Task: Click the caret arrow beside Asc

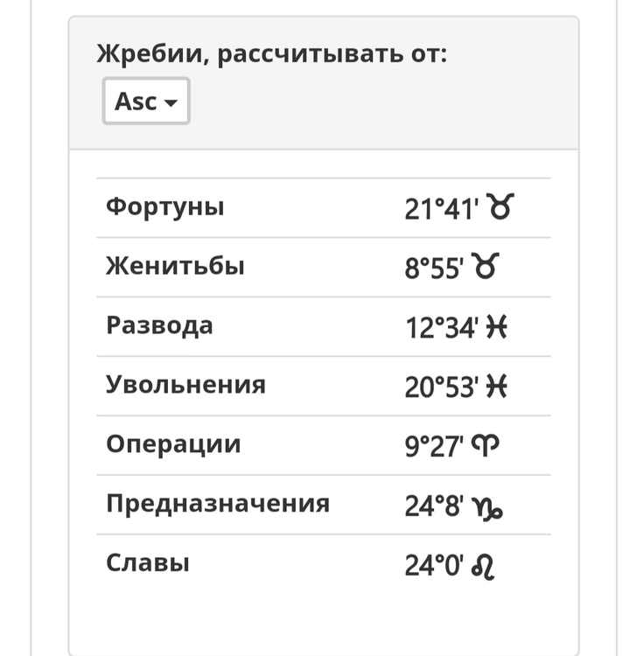Action: (x=171, y=102)
